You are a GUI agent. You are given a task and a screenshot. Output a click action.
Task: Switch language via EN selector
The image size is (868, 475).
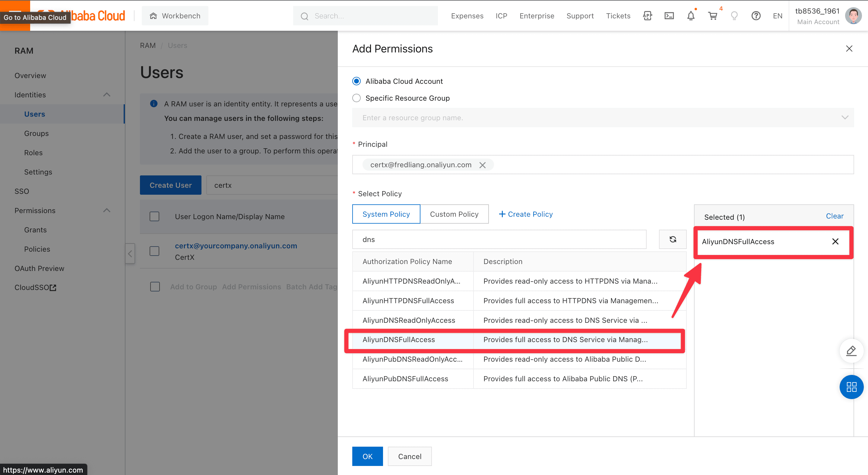777,16
